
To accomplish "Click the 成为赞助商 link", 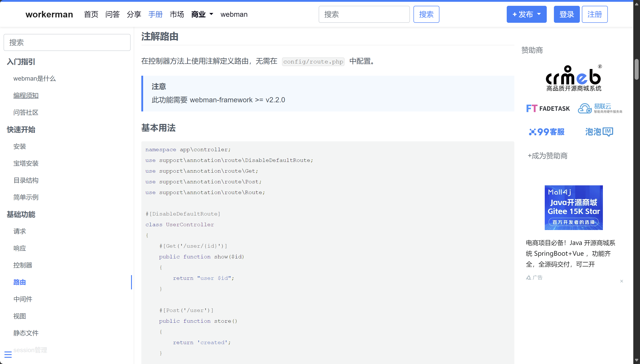I will click(547, 156).
